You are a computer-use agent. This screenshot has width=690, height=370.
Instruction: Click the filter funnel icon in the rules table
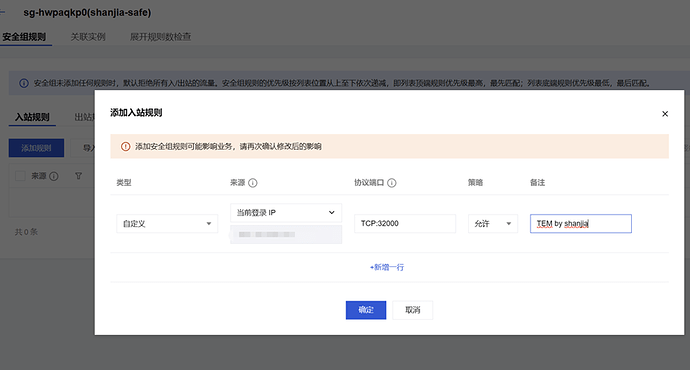click(x=78, y=176)
